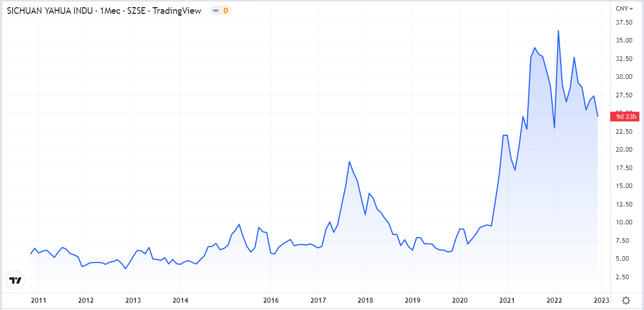Viewport: 644px width, 310px height.
Task: Select the 2011 label on the time axis
Action: pos(38,300)
